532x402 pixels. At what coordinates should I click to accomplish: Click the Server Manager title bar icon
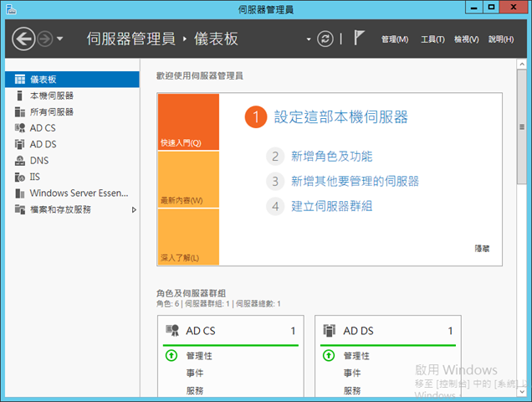pyautogui.click(x=11, y=9)
